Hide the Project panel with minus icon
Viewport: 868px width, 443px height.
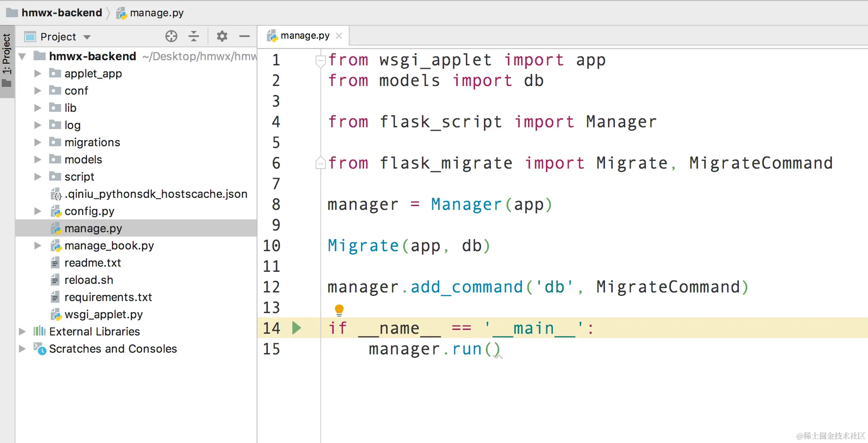pyautogui.click(x=245, y=37)
